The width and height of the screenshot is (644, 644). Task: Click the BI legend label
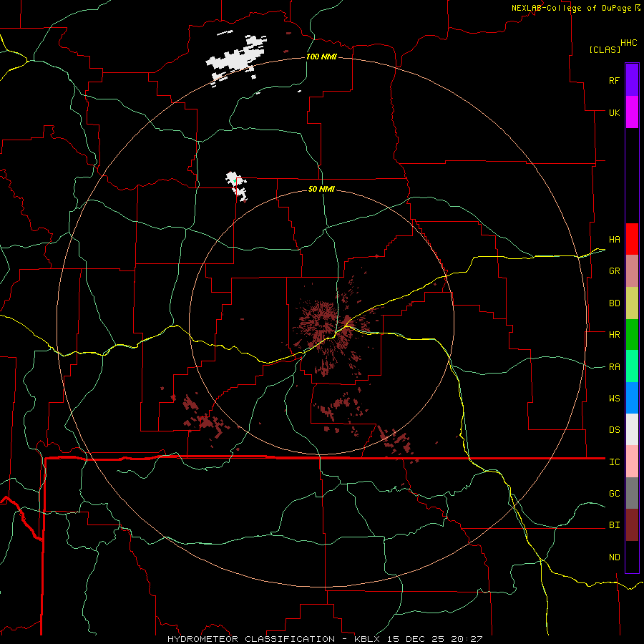[614, 525]
